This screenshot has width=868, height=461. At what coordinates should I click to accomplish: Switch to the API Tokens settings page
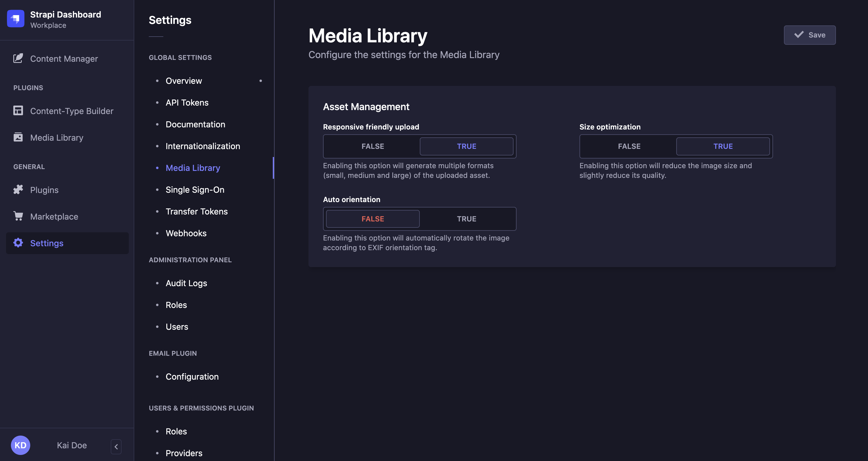pos(187,102)
